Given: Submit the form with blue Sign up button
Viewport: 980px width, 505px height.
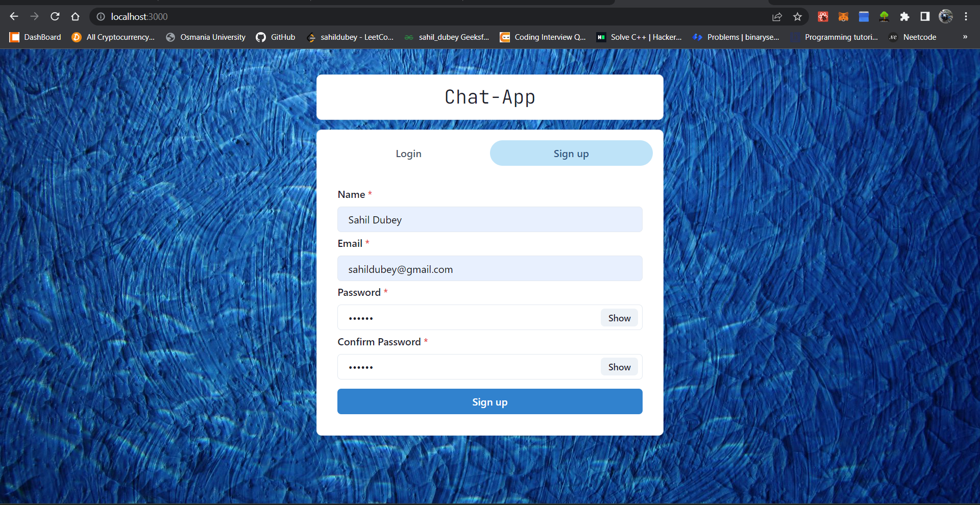Looking at the screenshot, I should click(490, 402).
